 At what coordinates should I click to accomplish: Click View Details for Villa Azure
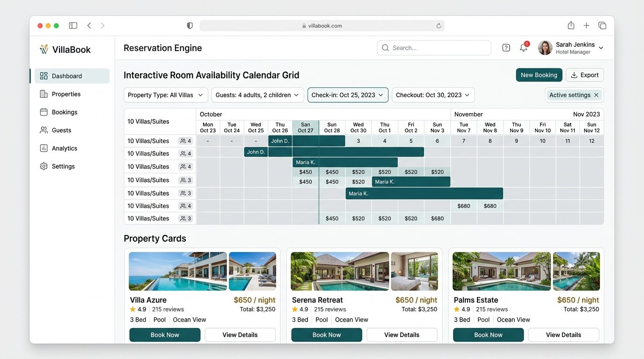click(240, 335)
